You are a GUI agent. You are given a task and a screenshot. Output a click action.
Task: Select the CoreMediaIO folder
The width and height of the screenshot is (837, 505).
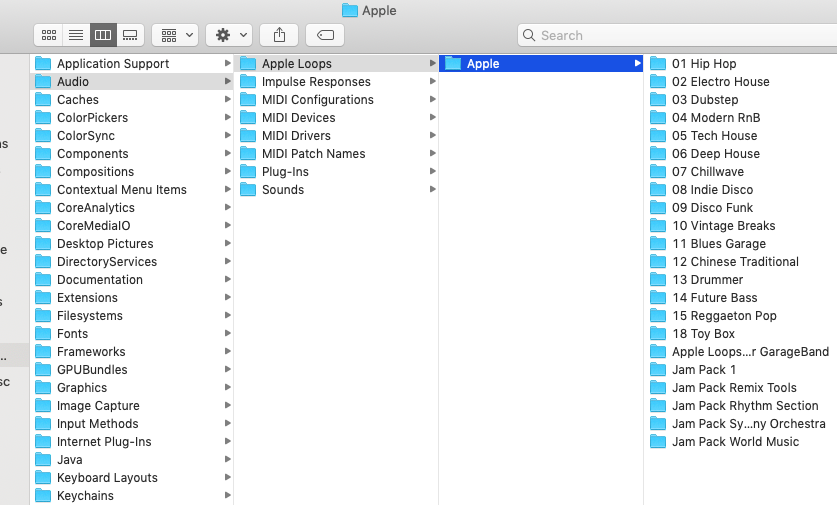click(132, 226)
